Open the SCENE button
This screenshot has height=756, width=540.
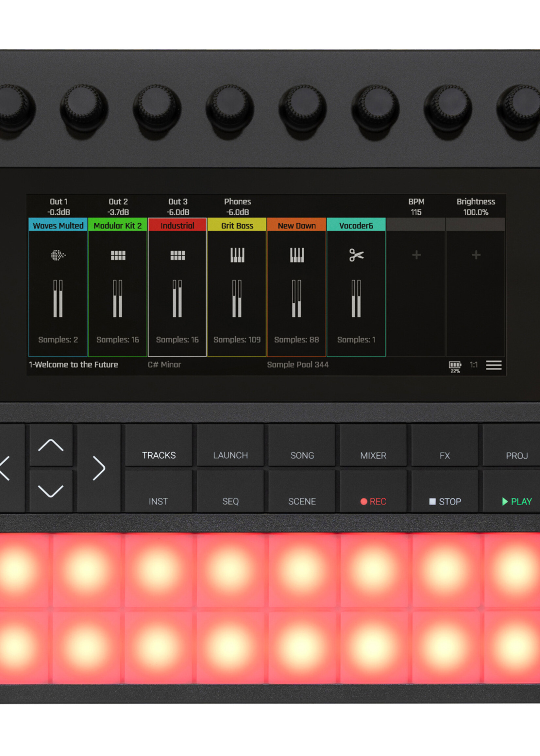[302, 491]
